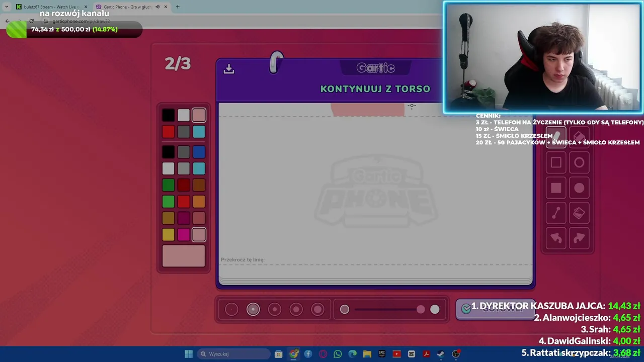Select the fourth brush size
The image size is (644, 362).
[296, 309]
